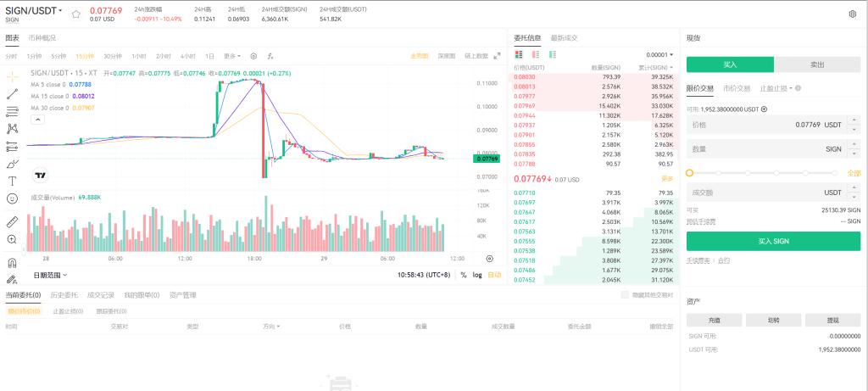Screen dimensions: 868x391
Task: Select the ruler measure tool
Action: click(x=13, y=221)
